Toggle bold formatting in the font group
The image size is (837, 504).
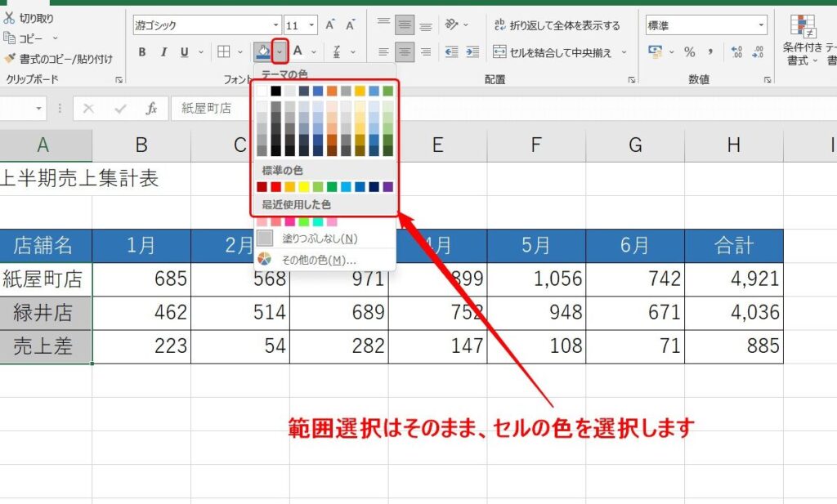tap(141, 52)
